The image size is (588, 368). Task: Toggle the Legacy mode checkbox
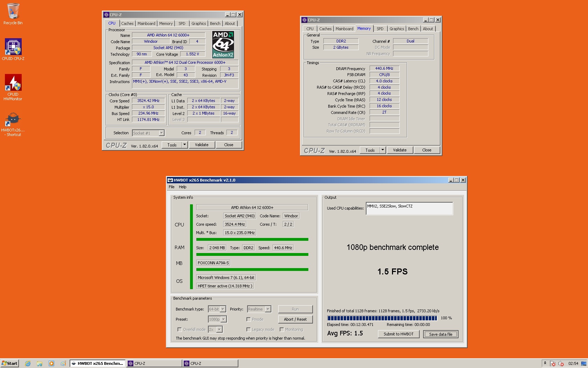pyautogui.click(x=248, y=329)
